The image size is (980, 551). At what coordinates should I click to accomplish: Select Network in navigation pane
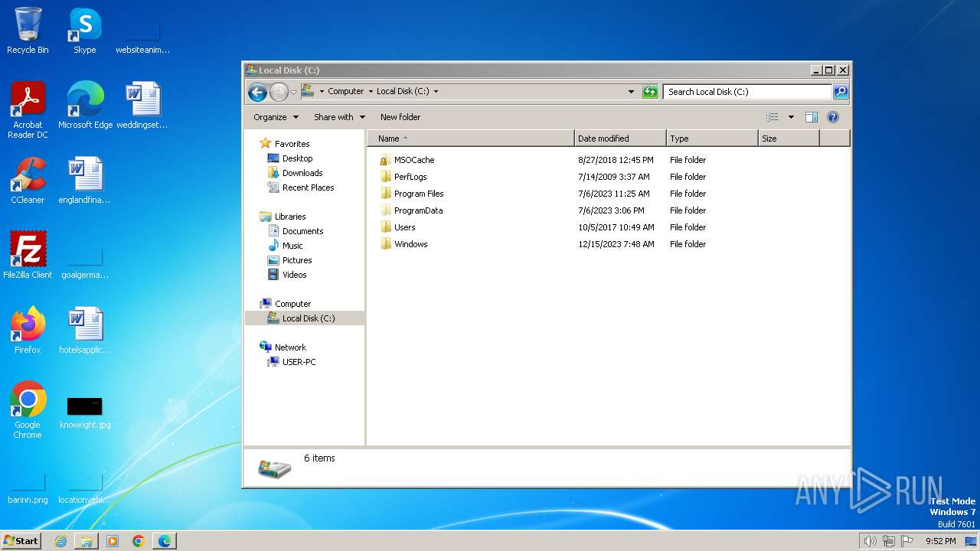tap(290, 347)
